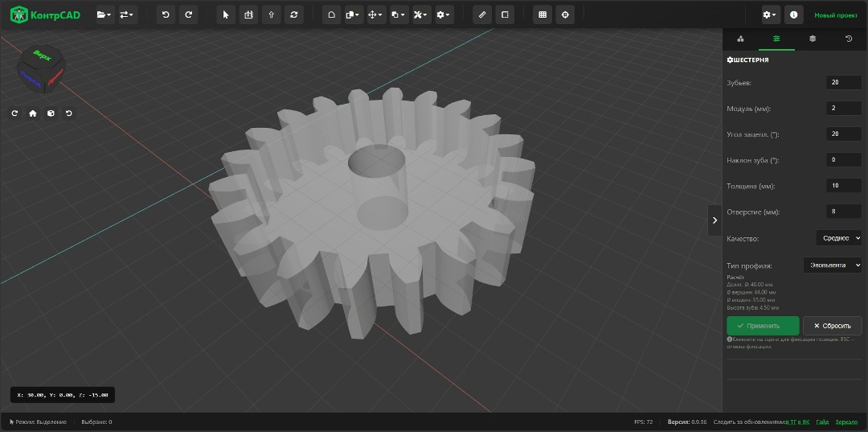This screenshot has width=868, height=432.
Task: Click the Применить button
Action: 763,326
